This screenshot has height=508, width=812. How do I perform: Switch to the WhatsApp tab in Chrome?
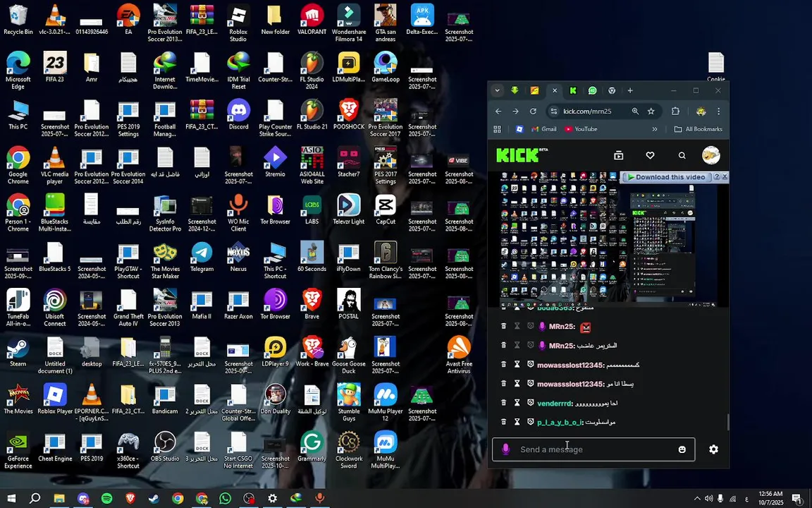coord(592,91)
